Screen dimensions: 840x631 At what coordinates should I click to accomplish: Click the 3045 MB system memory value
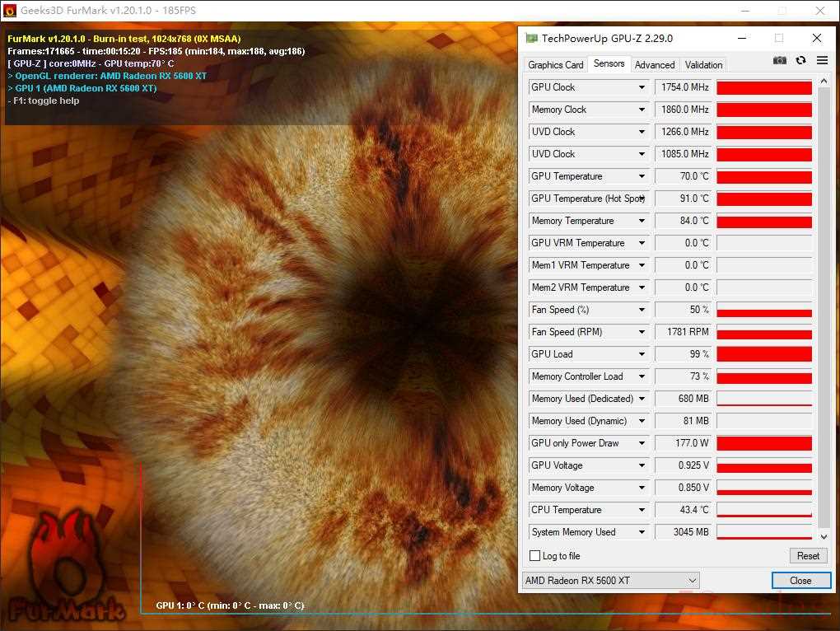tap(684, 532)
